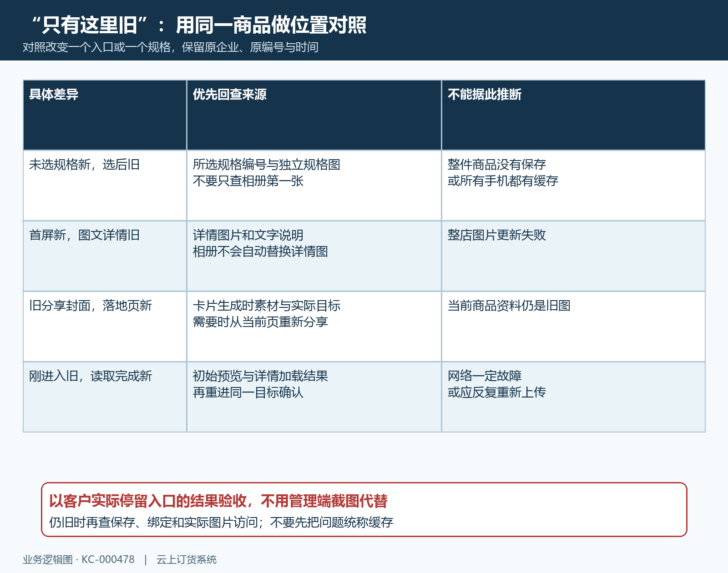Select the 具体差异 column header
Viewport: 728px width, 573px height.
(x=105, y=115)
